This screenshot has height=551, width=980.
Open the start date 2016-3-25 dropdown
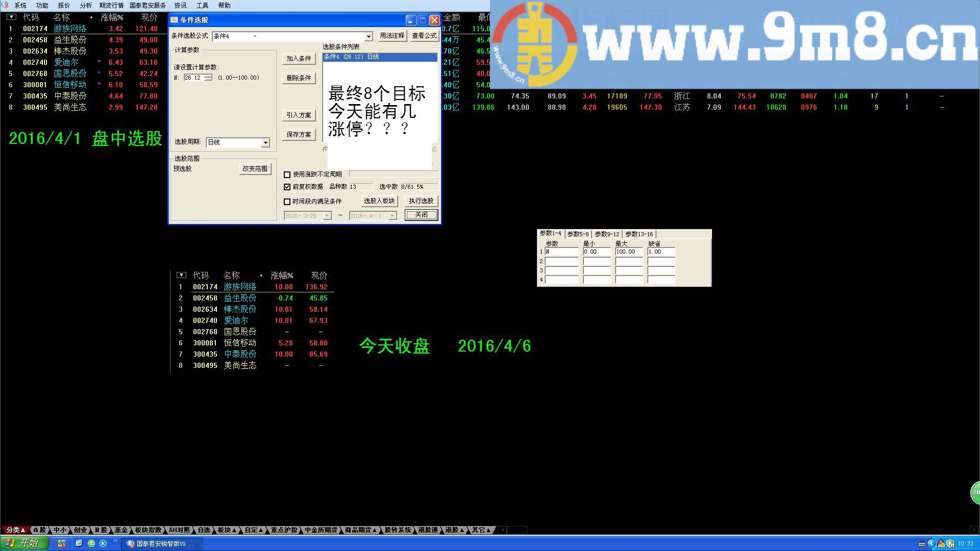(327, 216)
